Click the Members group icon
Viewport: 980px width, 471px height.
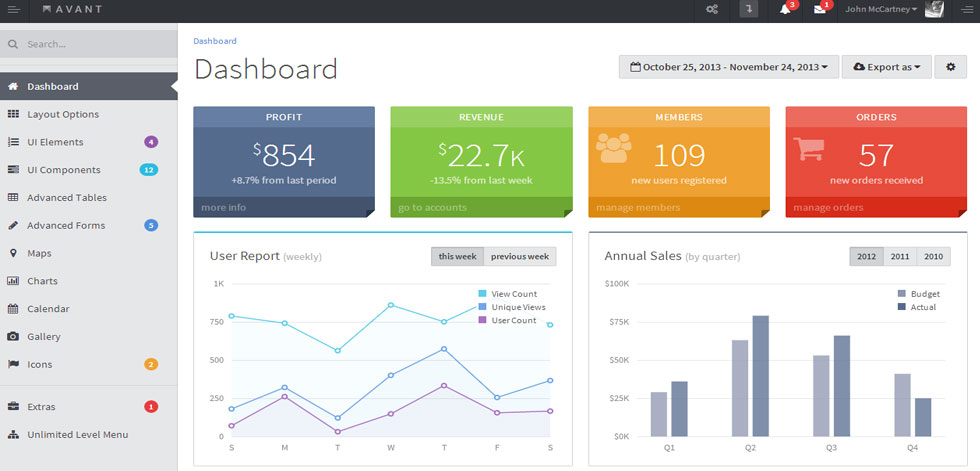613,147
